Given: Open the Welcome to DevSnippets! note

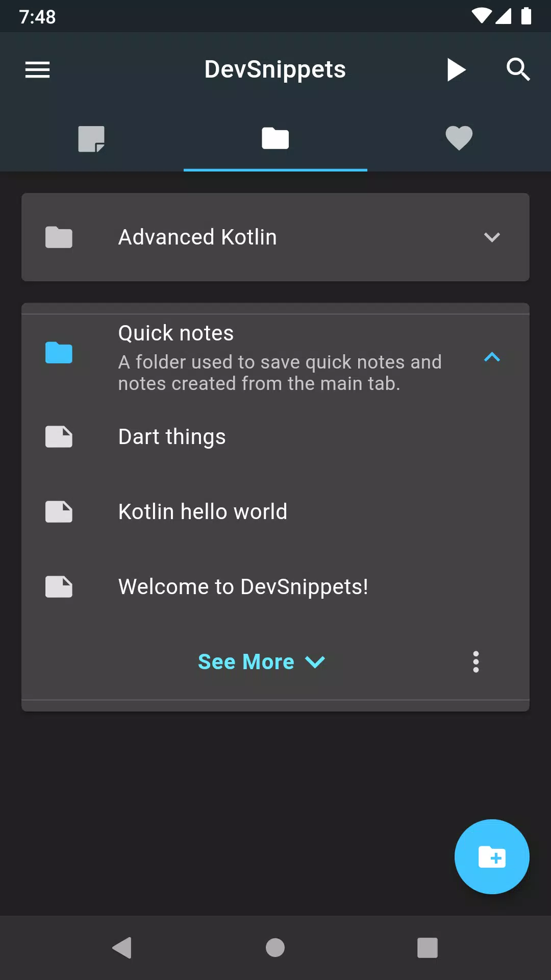Looking at the screenshot, I should (x=275, y=587).
